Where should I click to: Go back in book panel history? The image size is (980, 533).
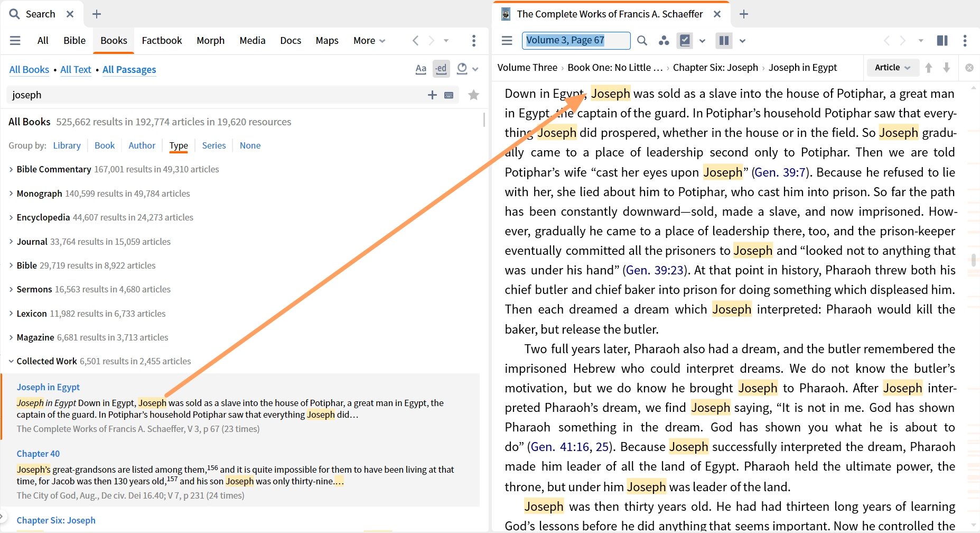coord(886,41)
